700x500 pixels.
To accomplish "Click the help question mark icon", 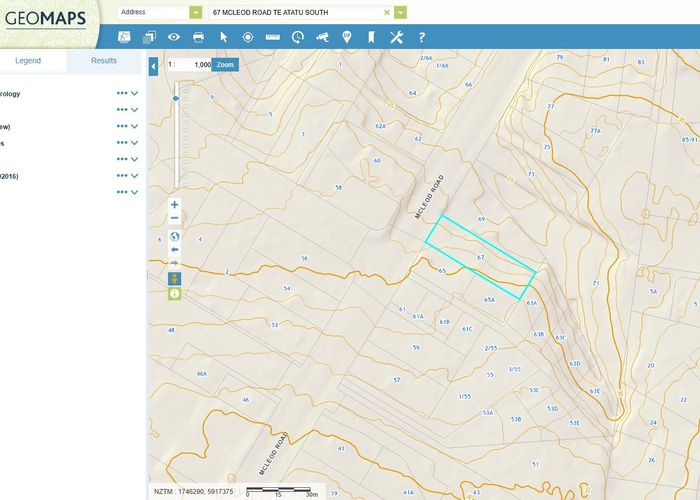I will point(422,37).
